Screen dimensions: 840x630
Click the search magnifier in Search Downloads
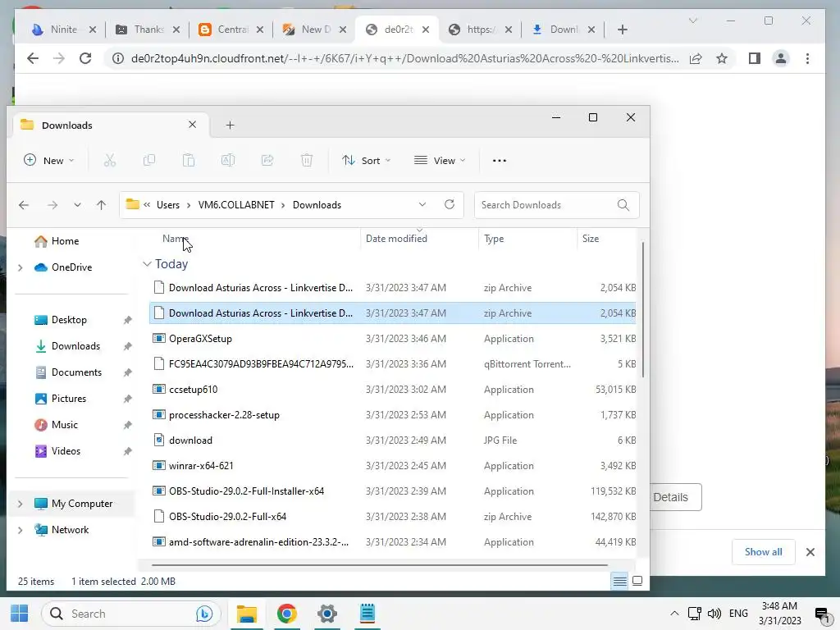pos(623,204)
